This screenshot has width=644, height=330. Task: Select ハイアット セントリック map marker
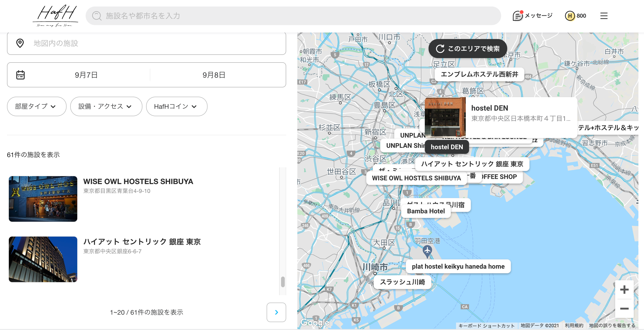click(472, 164)
